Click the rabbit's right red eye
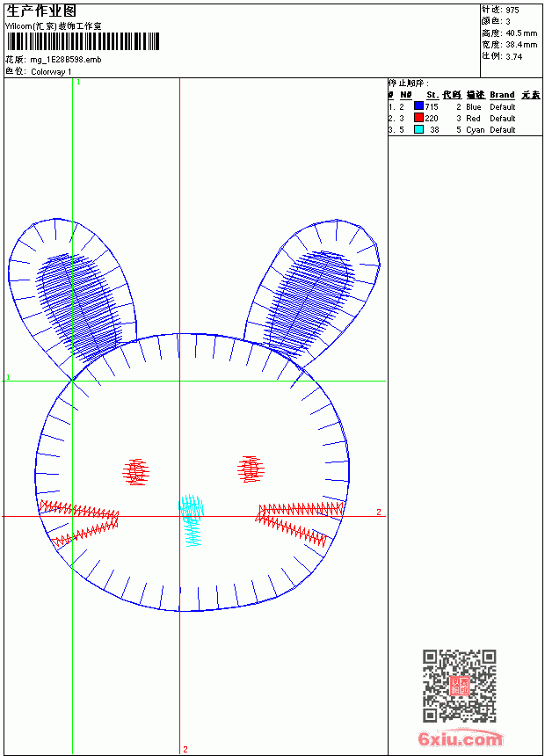This screenshot has width=545, height=756. [251, 469]
